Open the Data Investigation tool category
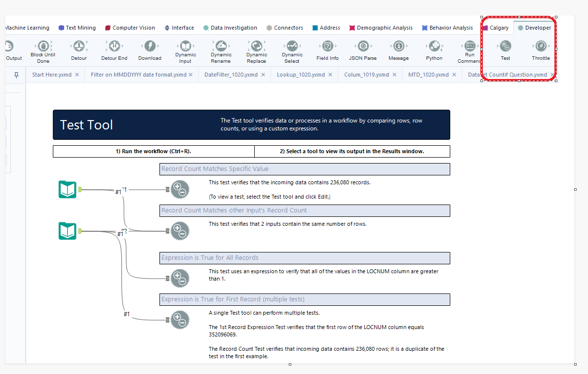This screenshot has height=374, width=588. (230, 28)
